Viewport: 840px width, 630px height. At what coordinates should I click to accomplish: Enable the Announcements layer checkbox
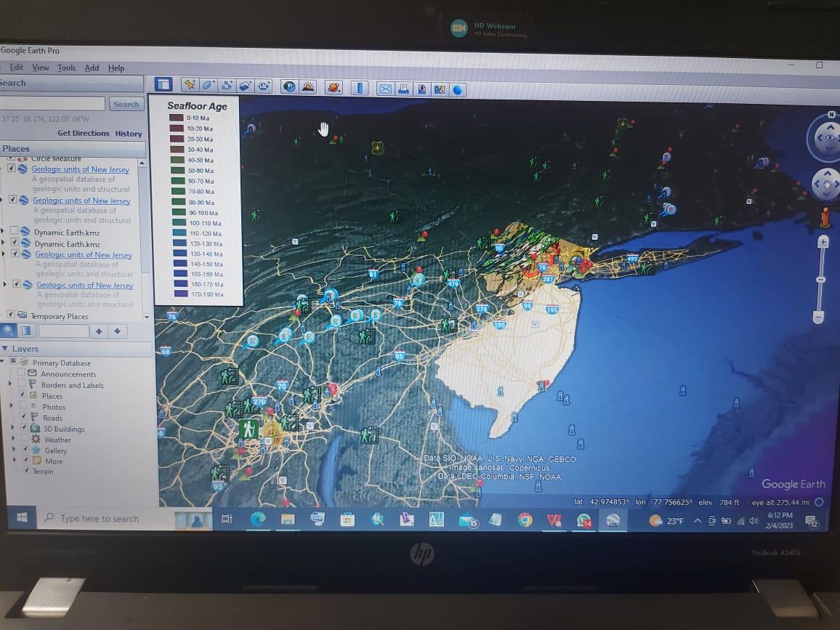[x=21, y=372]
